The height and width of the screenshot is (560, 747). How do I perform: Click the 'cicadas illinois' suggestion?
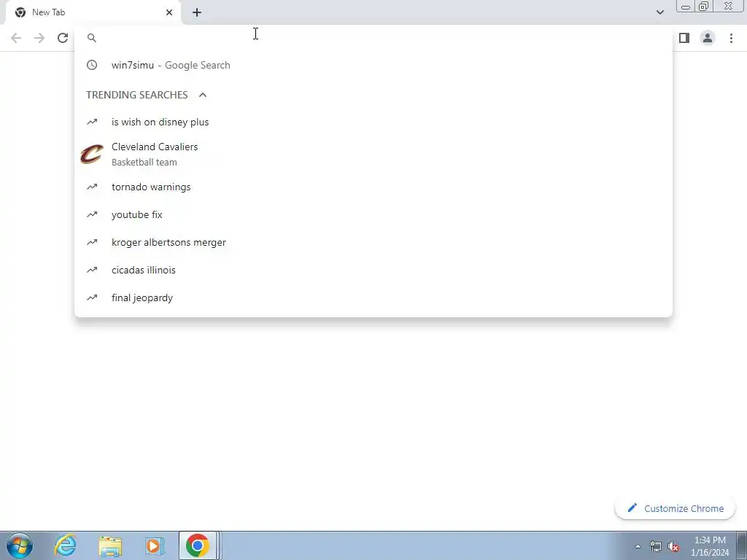pyautogui.click(x=373, y=270)
